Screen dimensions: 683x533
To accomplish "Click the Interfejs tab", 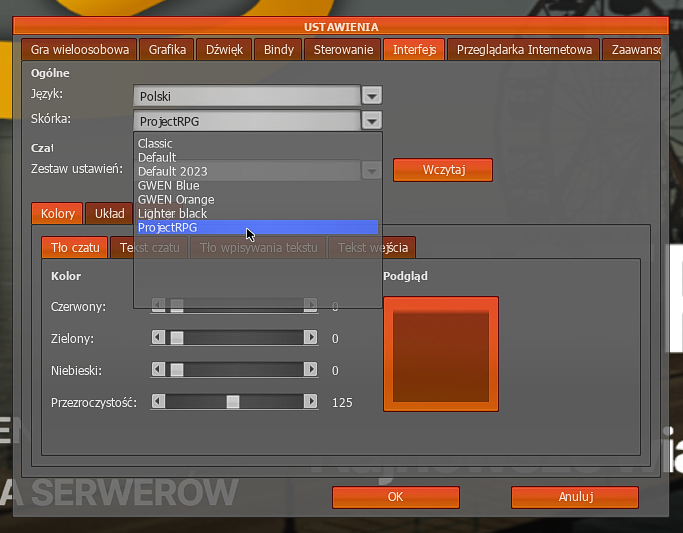I will click(x=414, y=50).
